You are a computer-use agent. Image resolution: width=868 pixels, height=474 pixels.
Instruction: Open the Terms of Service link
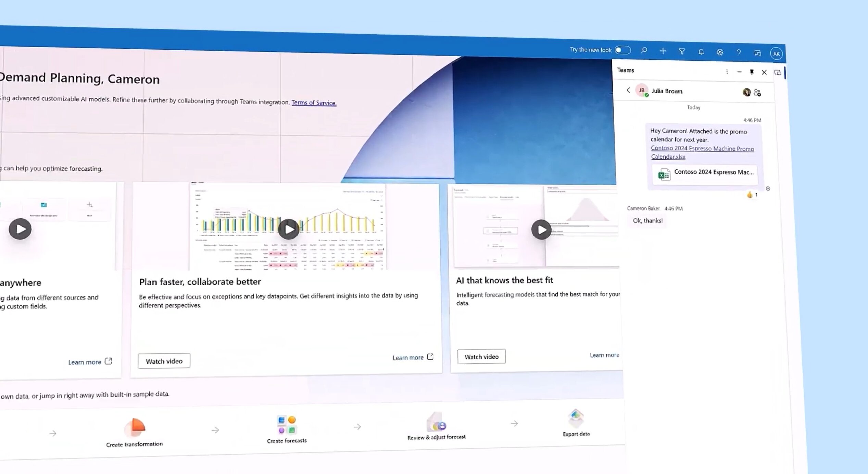pos(313,102)
